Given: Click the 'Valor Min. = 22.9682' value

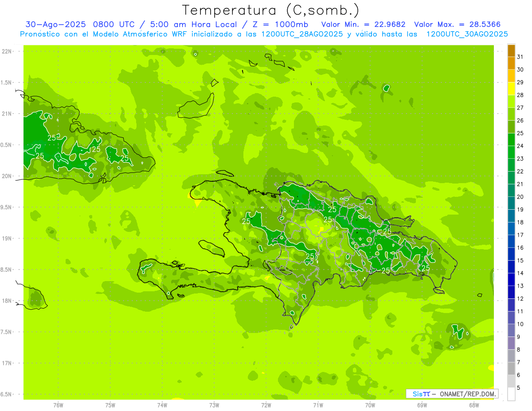Looking at the screenshot, I should [363, 24].
